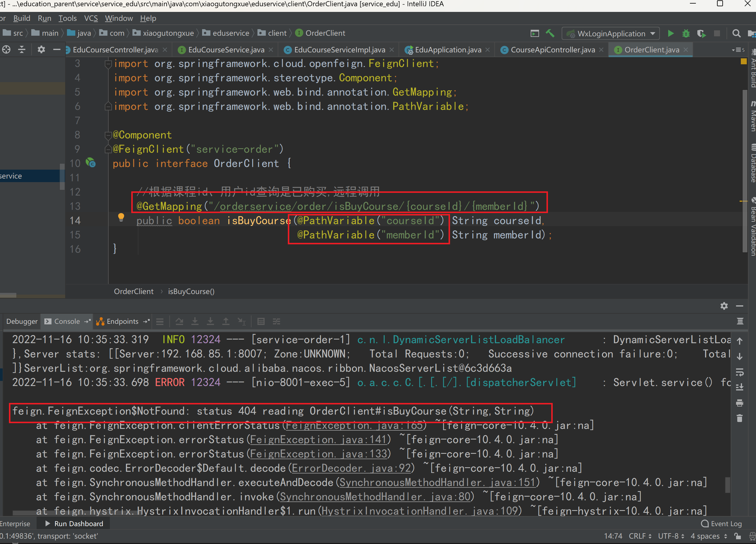Build project with the green hammer icon
This screenshot has width=756, height=544.
550,33
